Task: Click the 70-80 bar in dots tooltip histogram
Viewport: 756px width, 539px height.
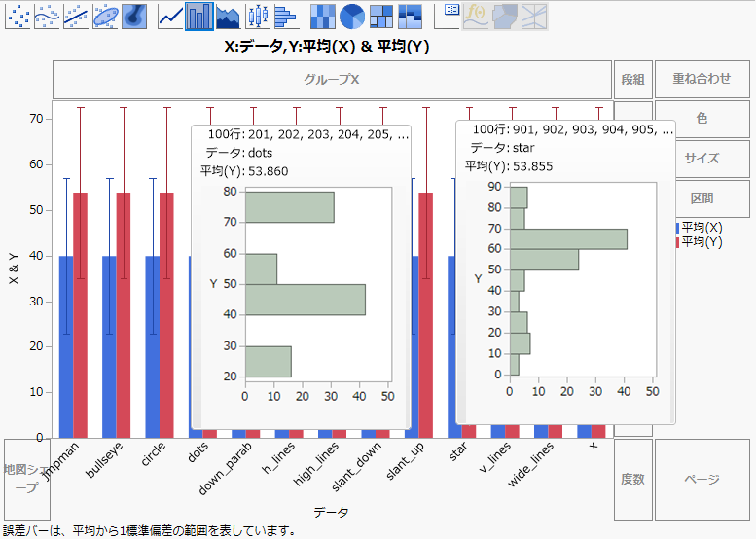Action: 290,207
